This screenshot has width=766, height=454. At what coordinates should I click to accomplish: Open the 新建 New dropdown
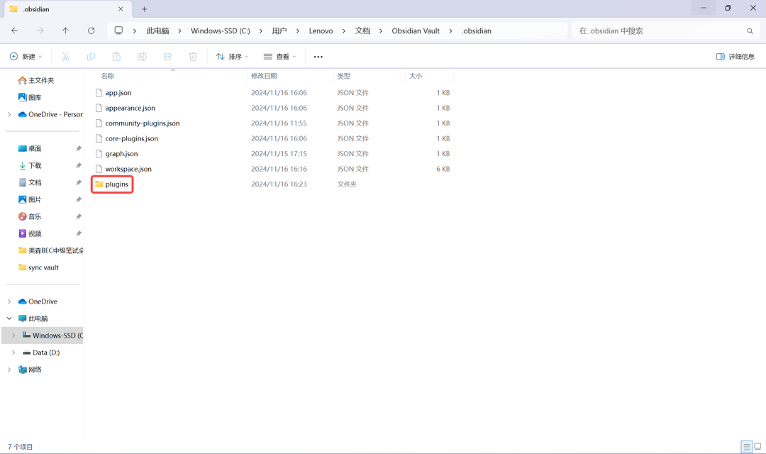[26, 57]
